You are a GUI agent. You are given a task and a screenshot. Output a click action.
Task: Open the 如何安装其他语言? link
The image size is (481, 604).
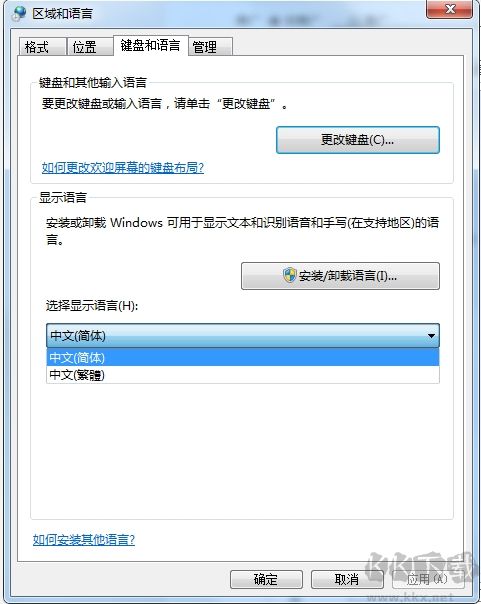pyautogui.click(x=84, y=539)
